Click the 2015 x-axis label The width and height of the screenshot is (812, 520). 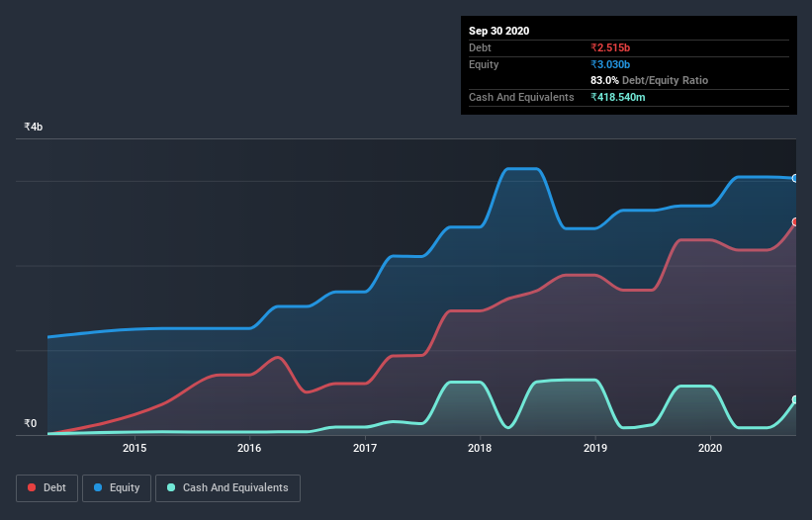tap(135, 448)
